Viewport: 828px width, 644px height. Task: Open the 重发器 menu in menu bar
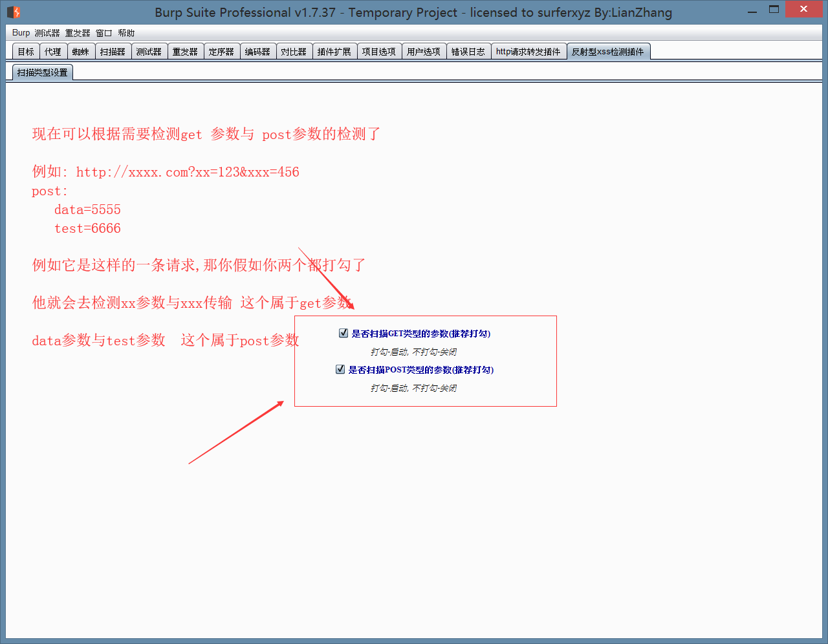tap(78, 33)
